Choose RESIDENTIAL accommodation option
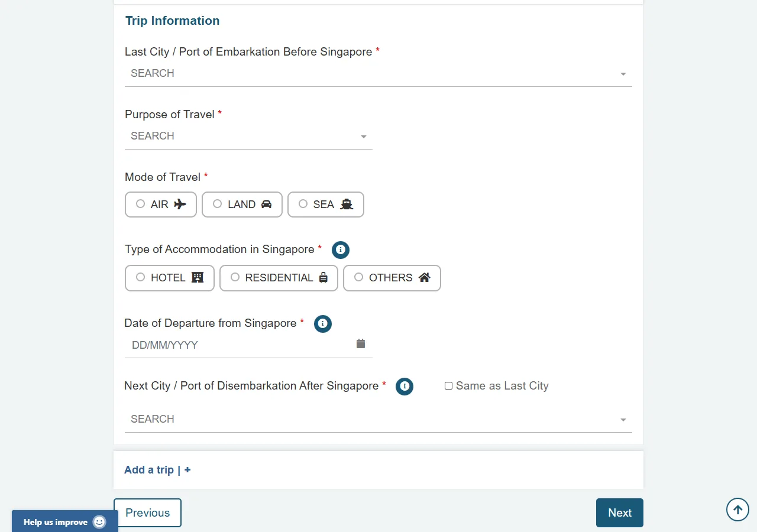757x532 pixels. tap(279, 278)
